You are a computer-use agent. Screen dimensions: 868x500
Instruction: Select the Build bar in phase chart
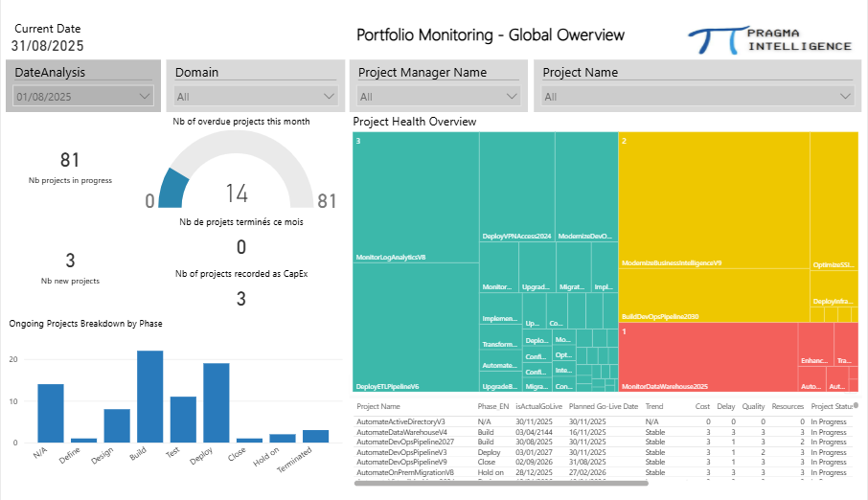coord(149,397)
